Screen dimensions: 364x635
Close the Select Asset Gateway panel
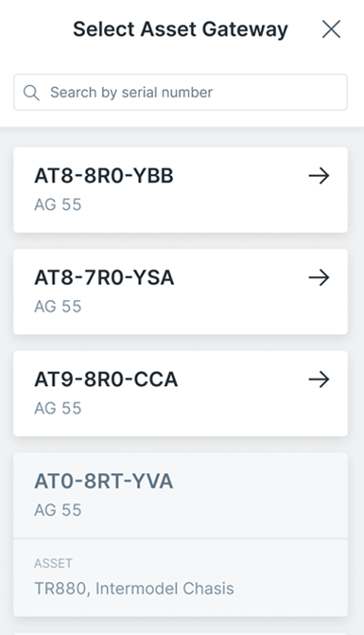331,29
